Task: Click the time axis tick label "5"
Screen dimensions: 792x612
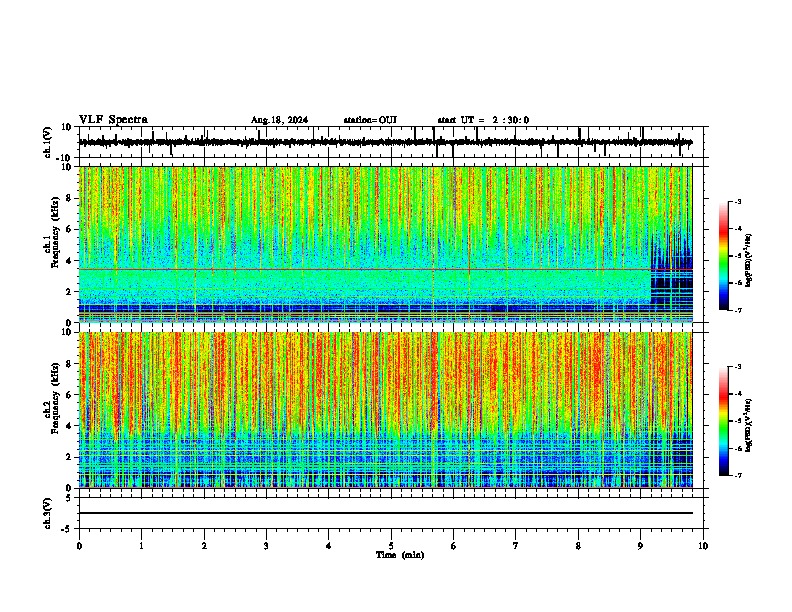Action: tap(391, 546)
